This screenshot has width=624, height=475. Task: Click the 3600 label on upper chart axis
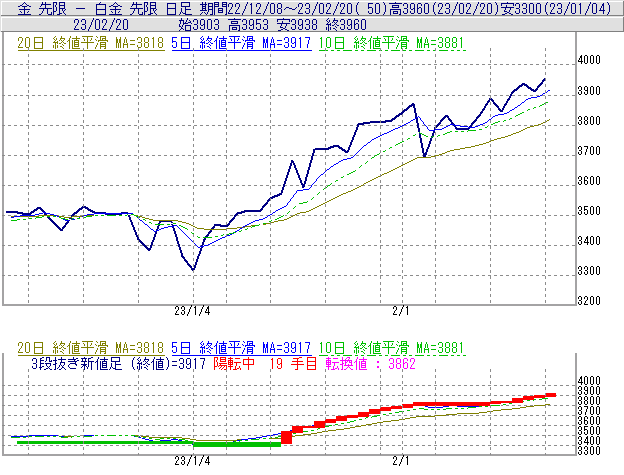[x=589, y=181]
